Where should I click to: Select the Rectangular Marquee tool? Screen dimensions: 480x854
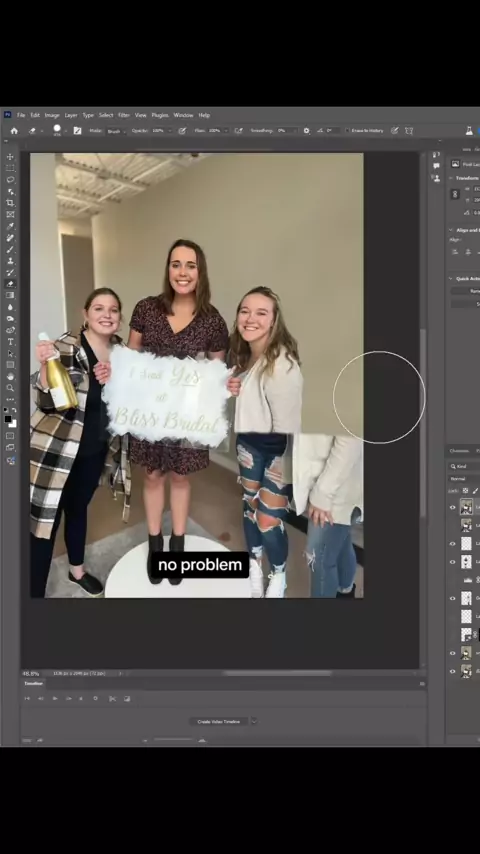[10, 168]
